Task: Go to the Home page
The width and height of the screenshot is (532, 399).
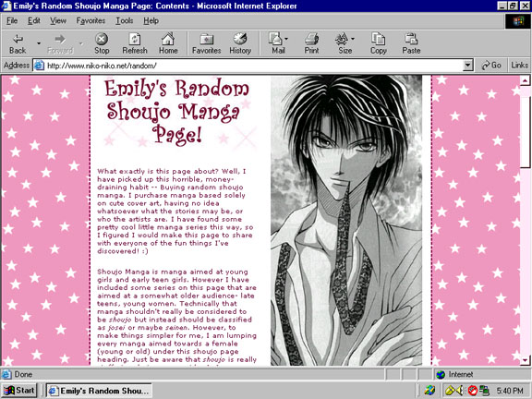Action: [x=168, y=43]
